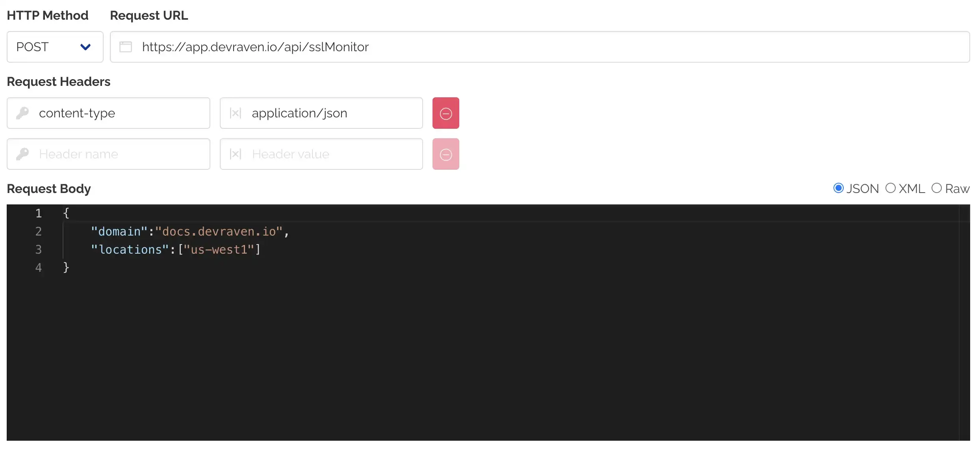Click the red minus icon beside application/json

point(445,113)
